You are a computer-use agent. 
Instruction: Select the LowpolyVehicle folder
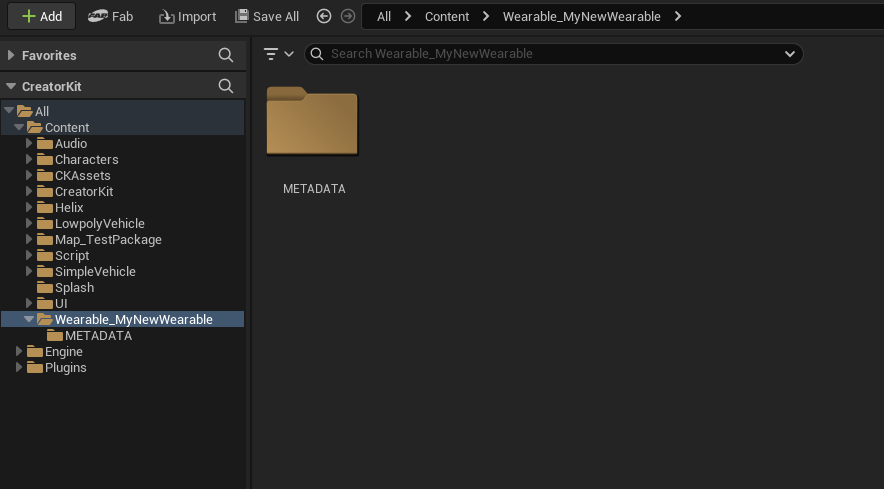coord(99,224)
